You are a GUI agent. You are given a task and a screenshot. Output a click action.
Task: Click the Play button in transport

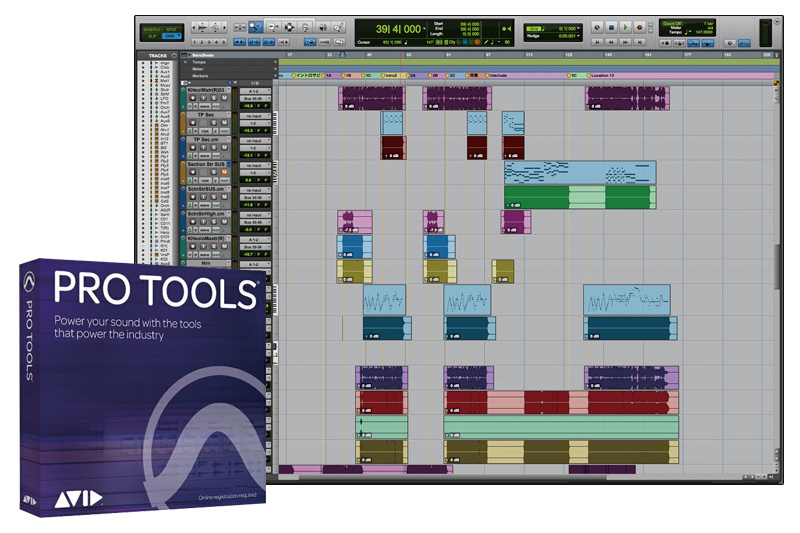(x=625, y=27)
